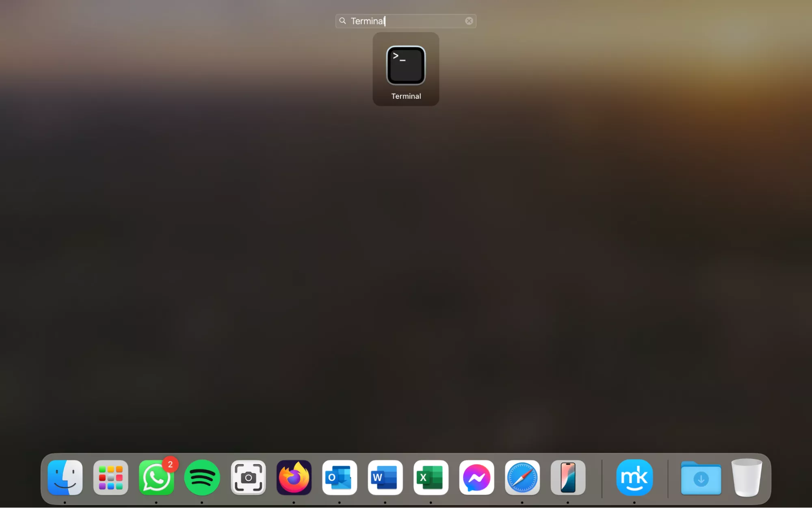Image resolution: width=812 pixels, height=508 pixels.
Task: Open the blue mk app icon
Action: [634, 478]
